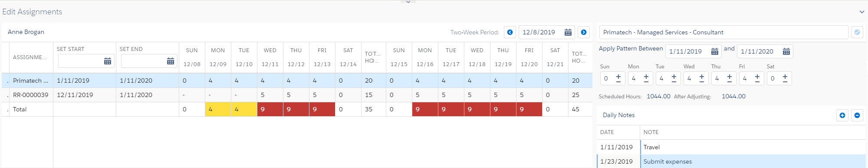This screenshot has height=168, width=868.
Task: Open calendar for Set Start filter
Action: [108, 61]
